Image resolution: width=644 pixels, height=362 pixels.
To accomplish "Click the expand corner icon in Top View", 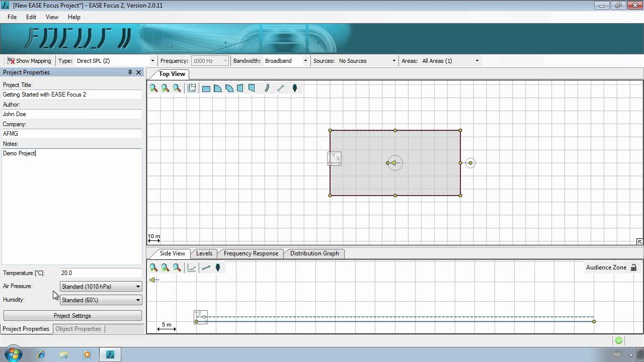I will 639,242.
